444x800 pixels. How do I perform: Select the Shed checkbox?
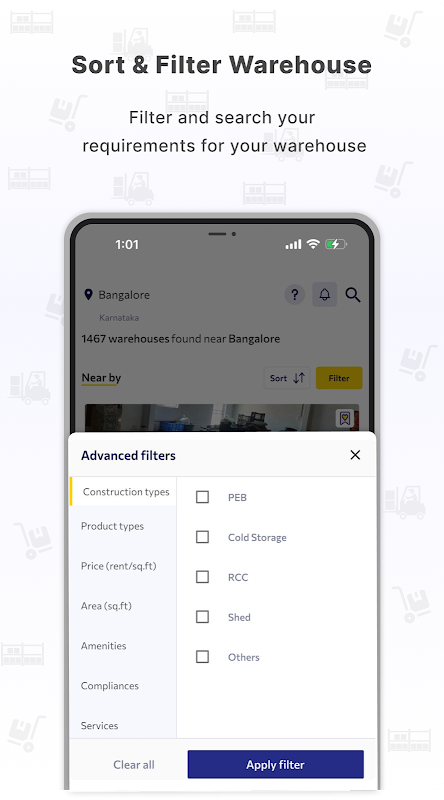click(203, 616)
